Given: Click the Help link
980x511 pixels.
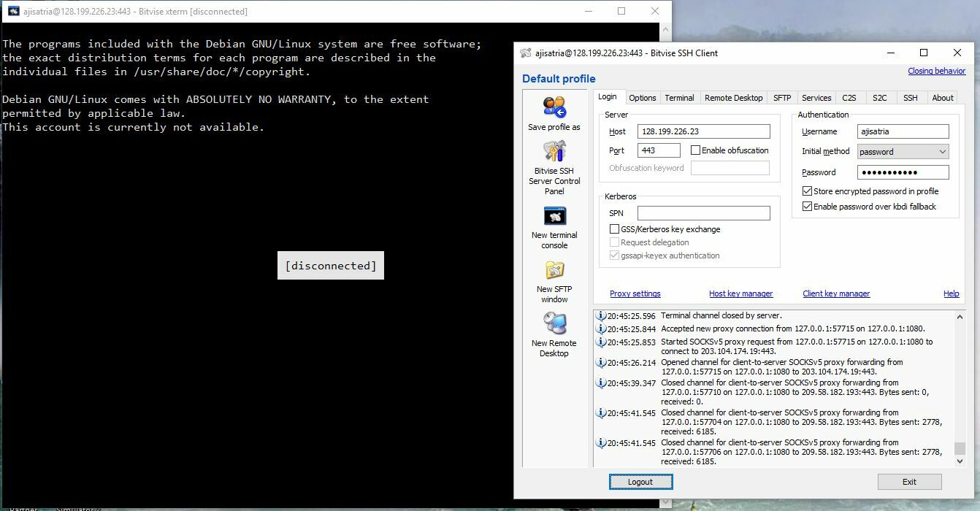Looking at the screenshot, I should (x=951, y=293).
